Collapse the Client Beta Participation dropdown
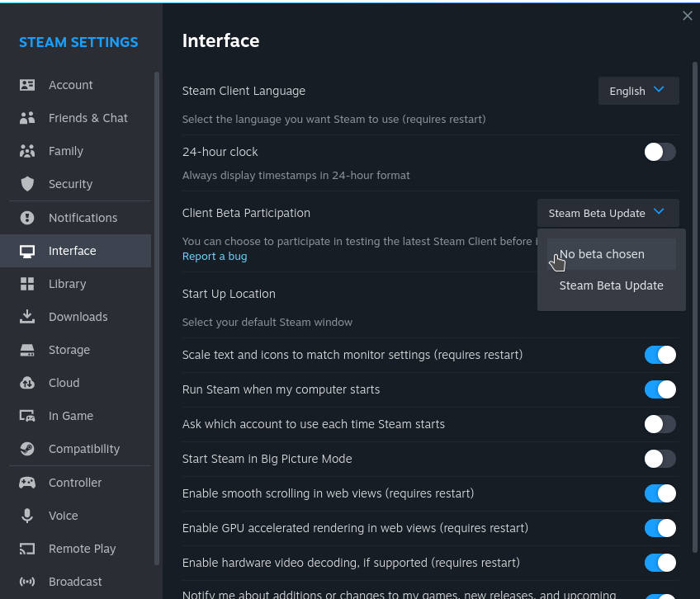 pyautogui.click(x=608, y=213)
